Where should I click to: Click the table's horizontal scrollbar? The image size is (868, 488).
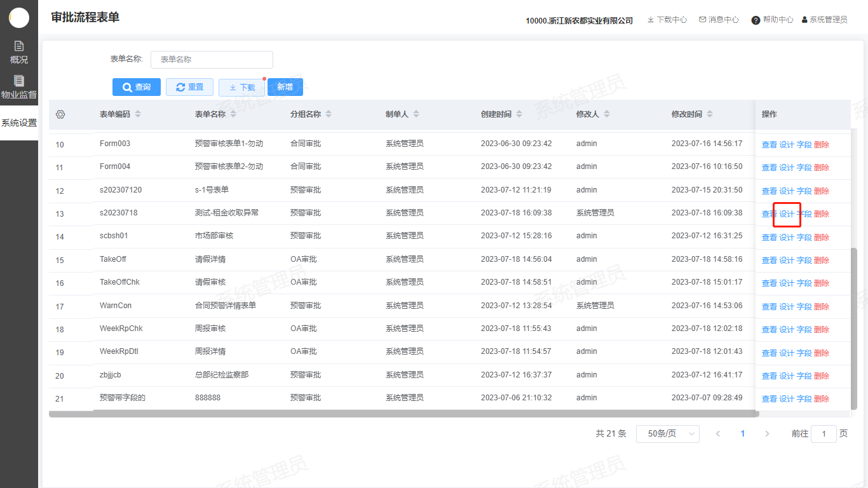pos(403,414)
